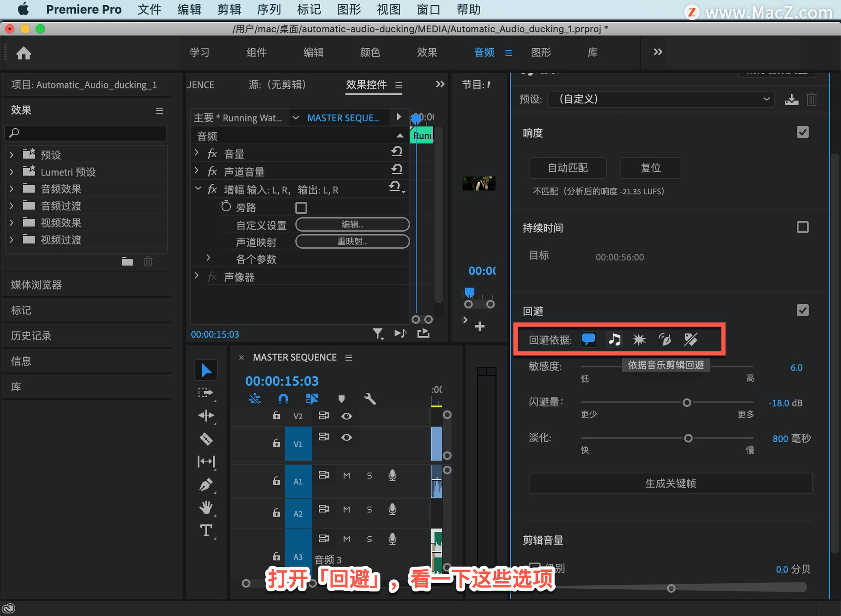
Task: Select the Slip tool
Action: click(206, 461)
